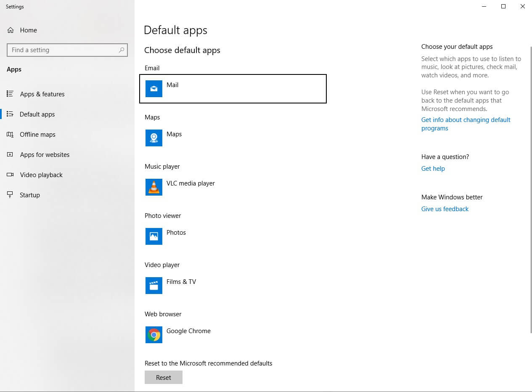Choose a different default for Maps
Image resolution: width=532 pixels, height=392 pixels.
233,138
